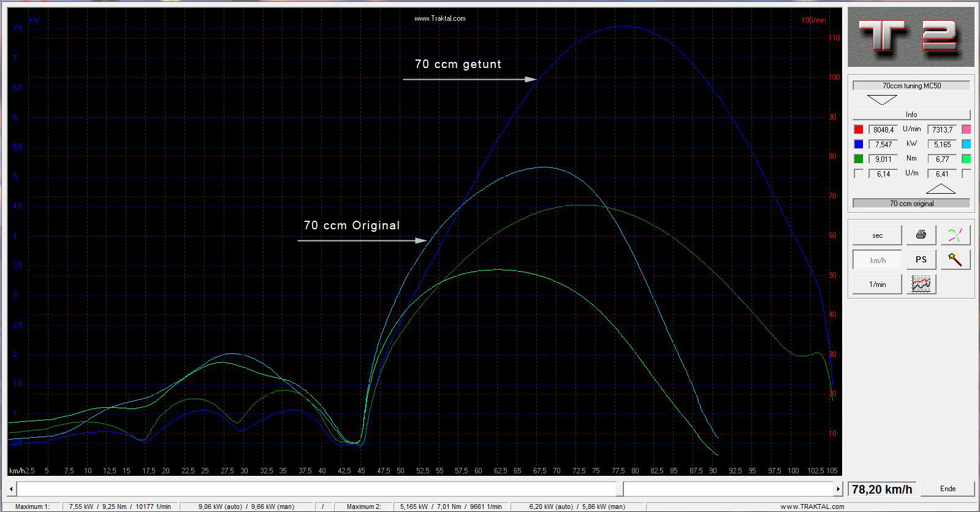Viewport: 980px width, 512px height.
Task: Click the scrollbar right arrow
Action: coord(838,489)
